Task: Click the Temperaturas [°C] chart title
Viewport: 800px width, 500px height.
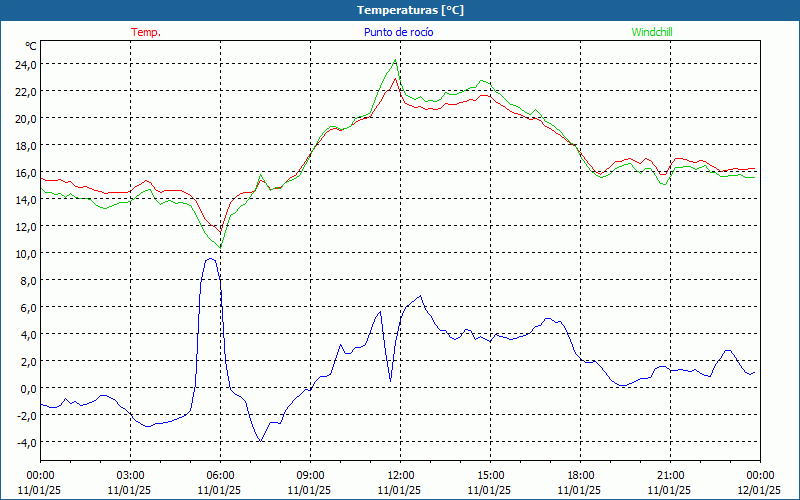Action: click(x=410, y=10)
